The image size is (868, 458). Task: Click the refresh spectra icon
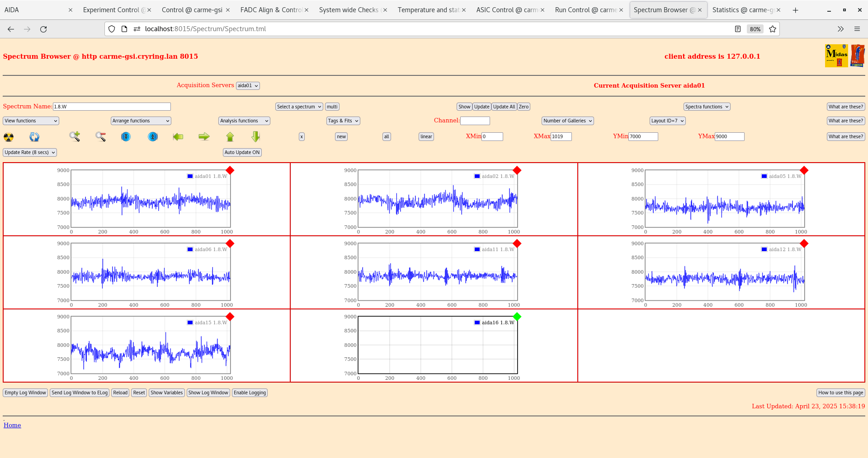pos(34,137)
